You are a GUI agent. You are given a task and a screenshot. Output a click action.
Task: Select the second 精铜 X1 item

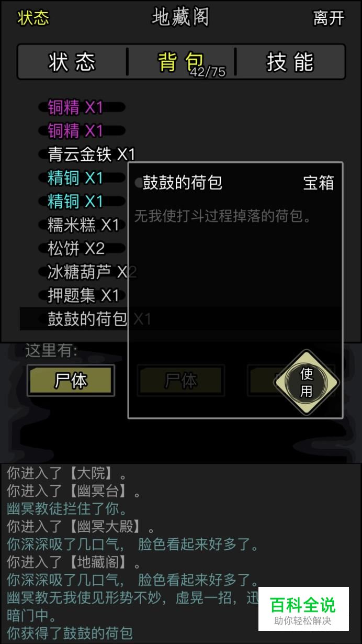click(x=75, y=201)
